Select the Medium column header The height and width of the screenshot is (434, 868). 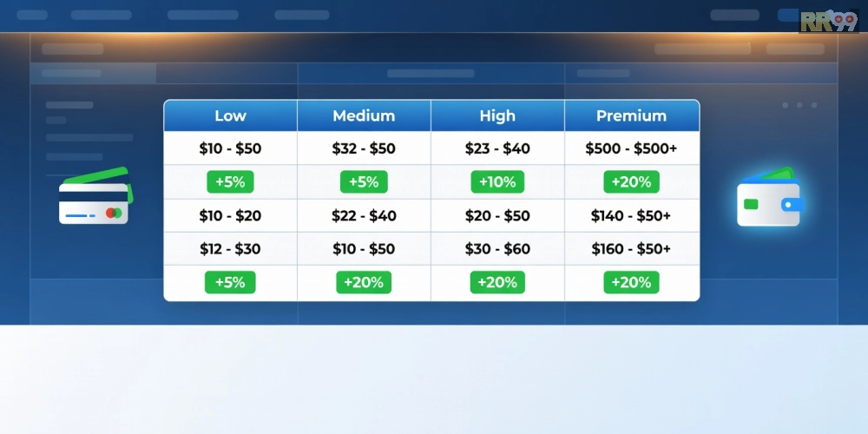[364, 115]
